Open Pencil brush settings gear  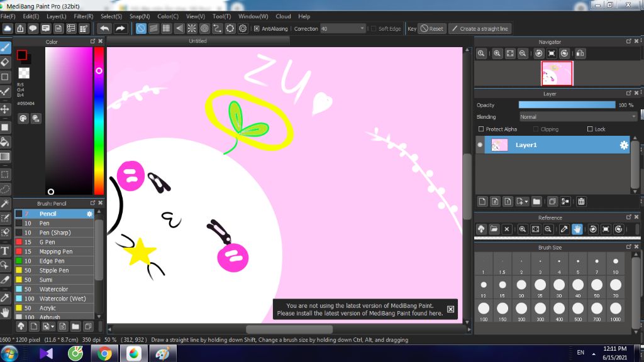pyautogui.click(x=89, y=214)
